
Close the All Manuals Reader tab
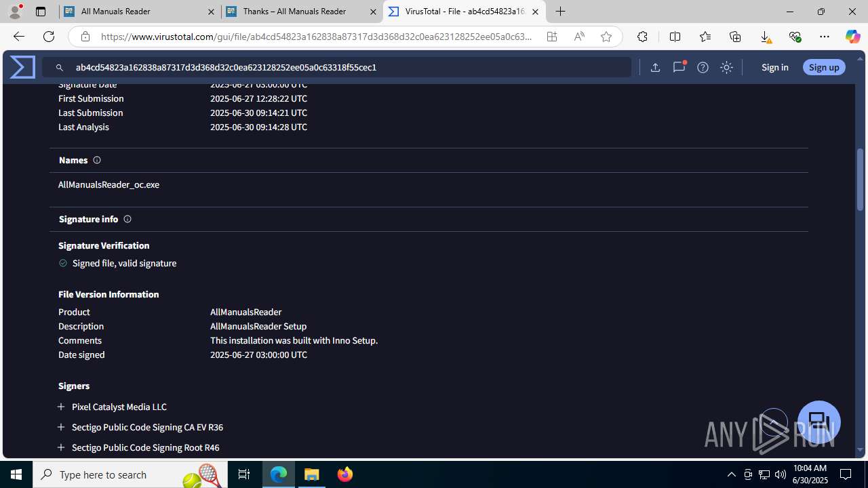[x=211, y=12]
